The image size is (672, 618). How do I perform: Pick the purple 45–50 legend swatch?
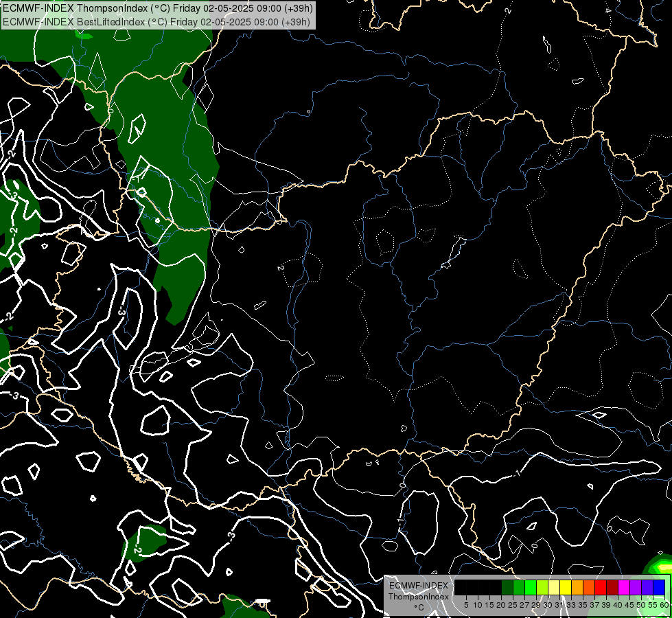pos(636,588)
